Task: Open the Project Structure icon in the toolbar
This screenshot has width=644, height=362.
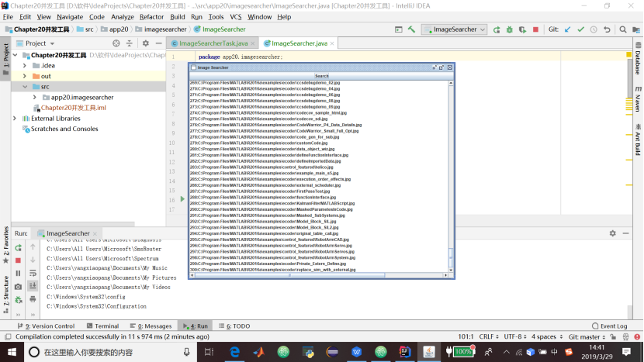Action: pyautogui.click(x=635, y=29)
